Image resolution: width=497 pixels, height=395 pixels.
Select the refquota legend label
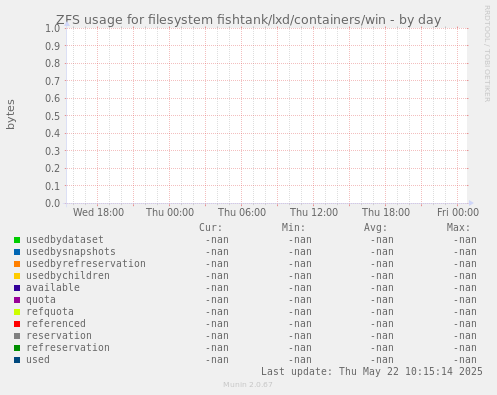point(50,312)
